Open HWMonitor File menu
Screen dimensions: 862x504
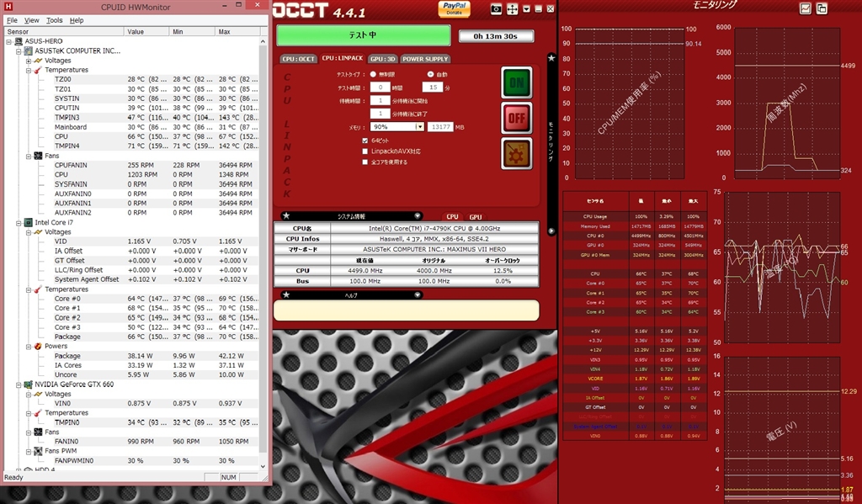12,20
